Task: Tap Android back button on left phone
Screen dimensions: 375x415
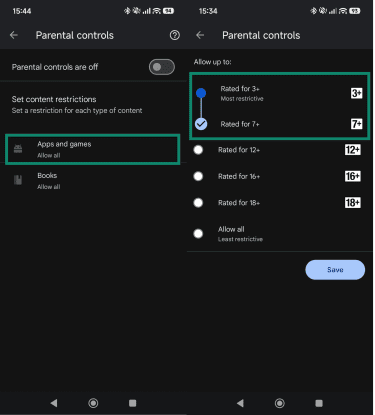Action: pos(54,403)
